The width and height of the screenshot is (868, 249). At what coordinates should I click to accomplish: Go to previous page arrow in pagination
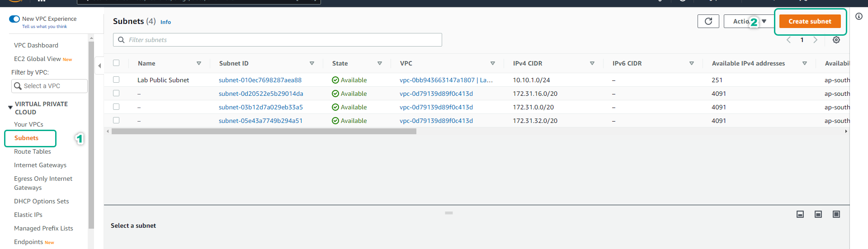click(788, 40)
